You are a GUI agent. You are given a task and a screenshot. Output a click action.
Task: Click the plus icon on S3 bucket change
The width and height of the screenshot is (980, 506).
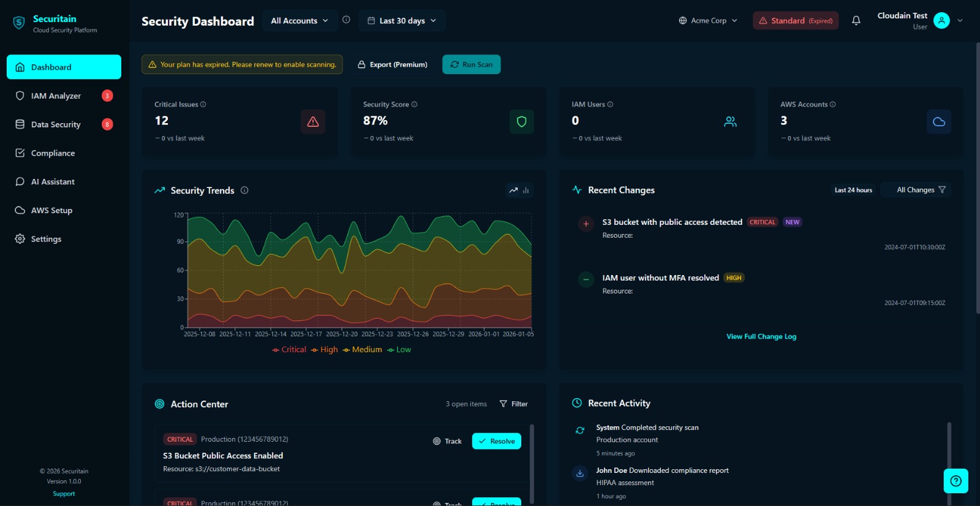tap(586, 224)
